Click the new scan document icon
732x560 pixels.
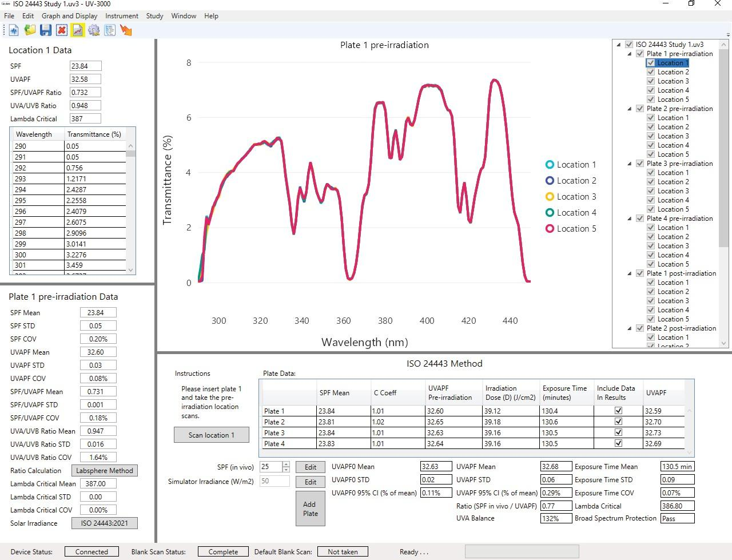click(13, 30)
